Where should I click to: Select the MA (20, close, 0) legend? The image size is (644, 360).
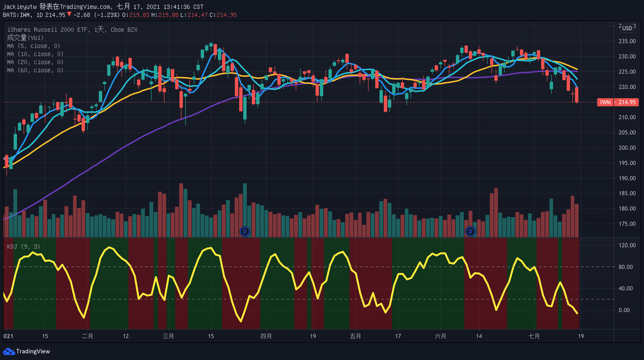[x=35, y=62]
